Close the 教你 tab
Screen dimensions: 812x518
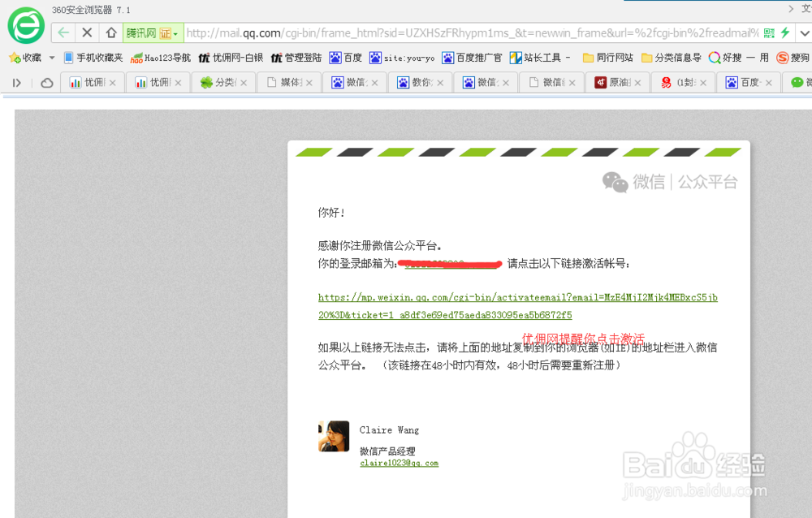click(x=440, y=83)
